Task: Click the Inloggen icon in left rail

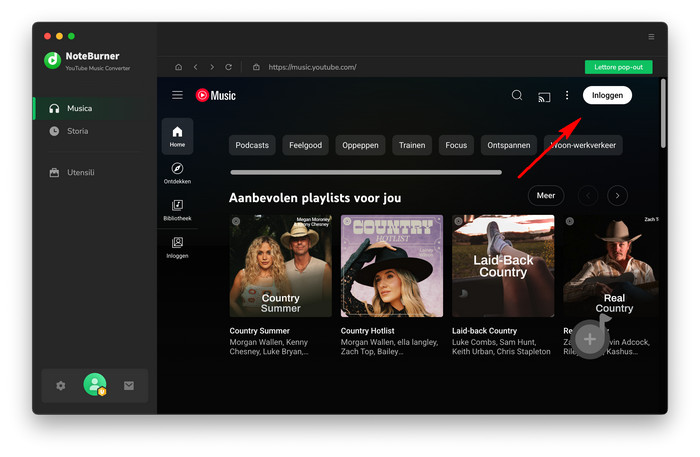Action: coord(177,248)
